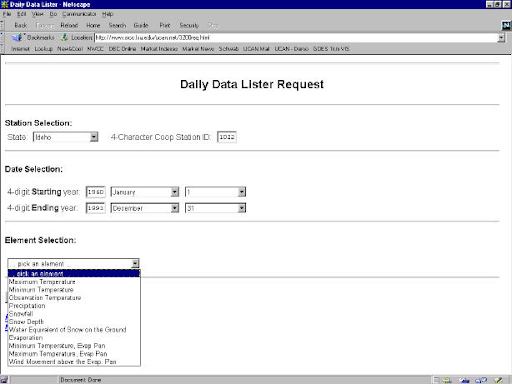
Task: Click the DBC Online personal toolbar link
Action: pyautogui.click(x=122, y=49)
